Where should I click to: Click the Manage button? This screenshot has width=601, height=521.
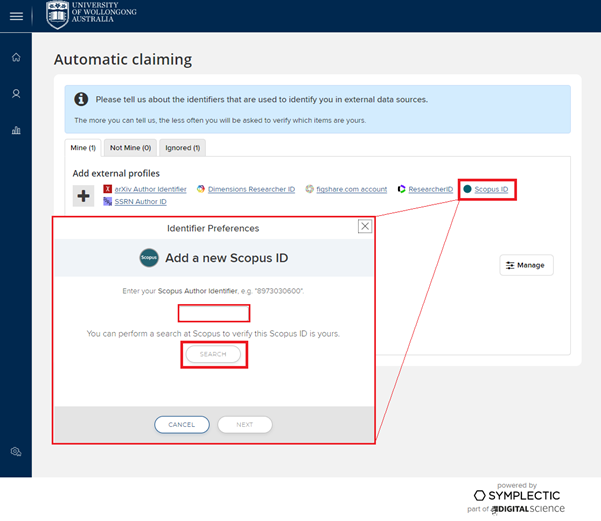(x=526, y=265)
